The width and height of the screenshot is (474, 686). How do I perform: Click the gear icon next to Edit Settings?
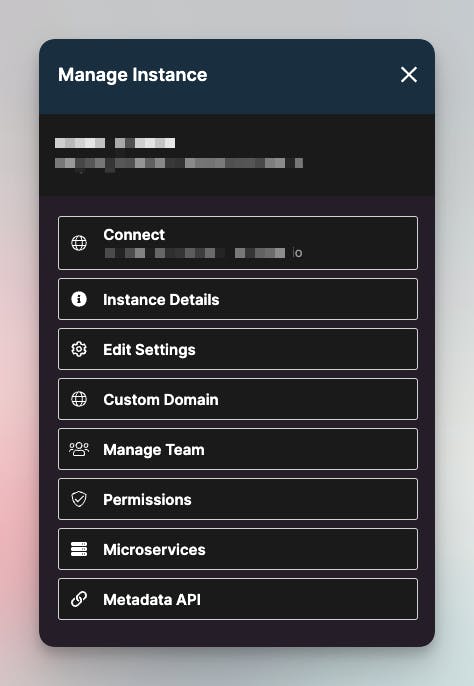pos(79,349)
